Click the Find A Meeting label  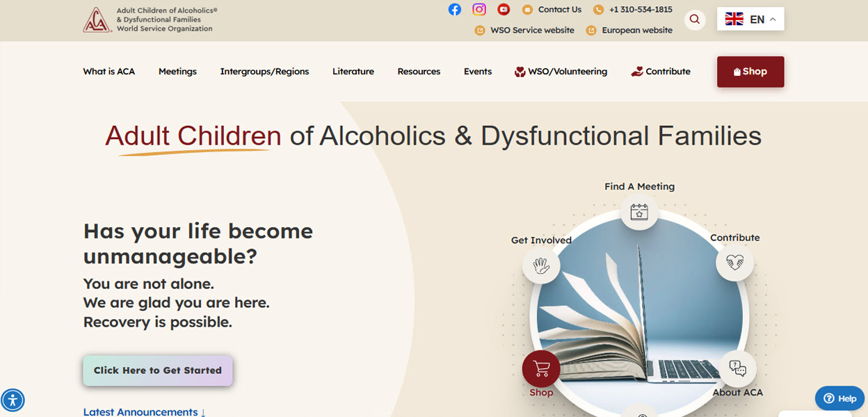coord(639,186)
